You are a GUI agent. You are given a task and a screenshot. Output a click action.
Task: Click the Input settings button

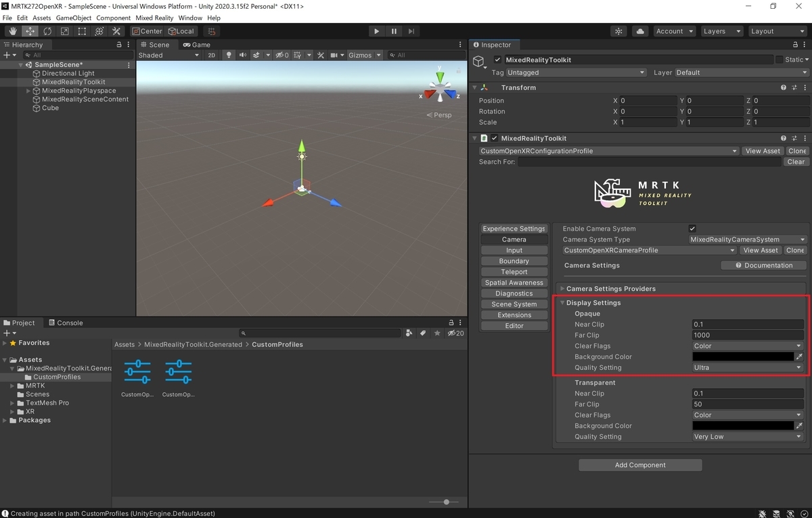pos(514,250)
